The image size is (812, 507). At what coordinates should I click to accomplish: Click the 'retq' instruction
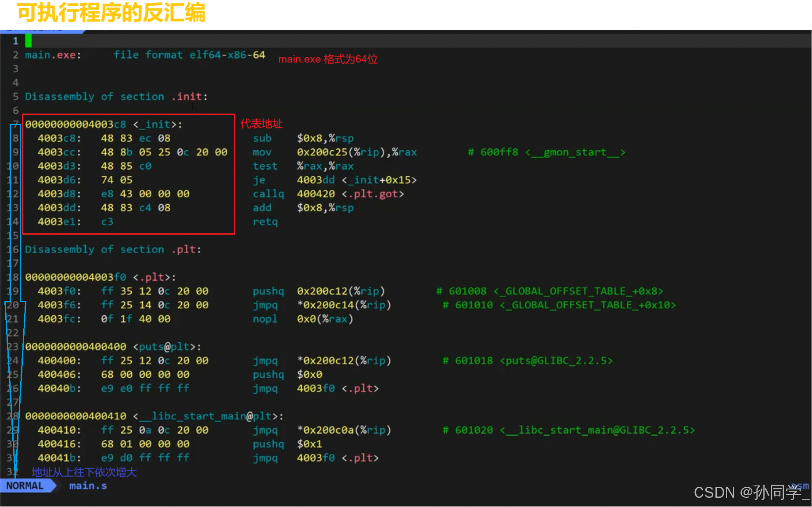(265, 222)
